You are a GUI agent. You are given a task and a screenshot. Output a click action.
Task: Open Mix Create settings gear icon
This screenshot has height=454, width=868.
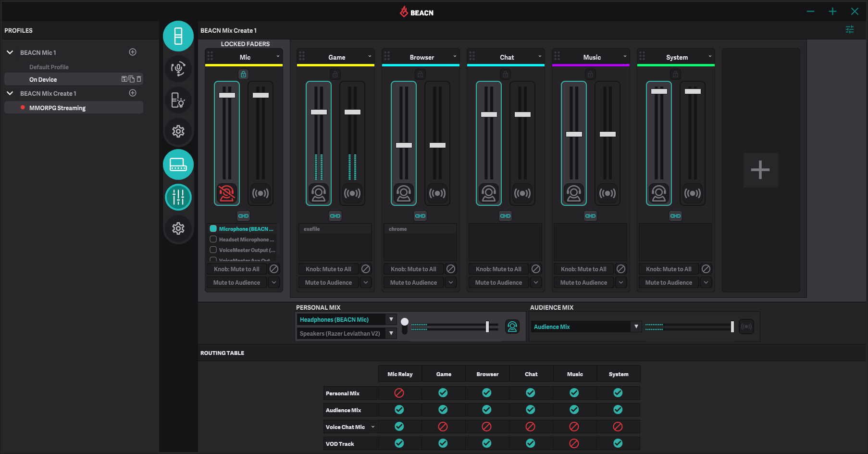(x=178, y=228)
